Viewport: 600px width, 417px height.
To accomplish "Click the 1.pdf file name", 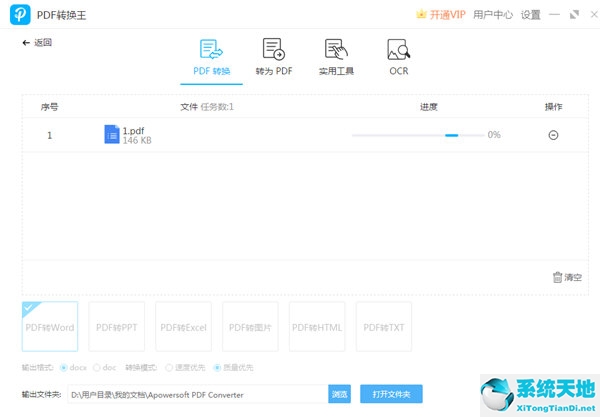I will 133,131.
